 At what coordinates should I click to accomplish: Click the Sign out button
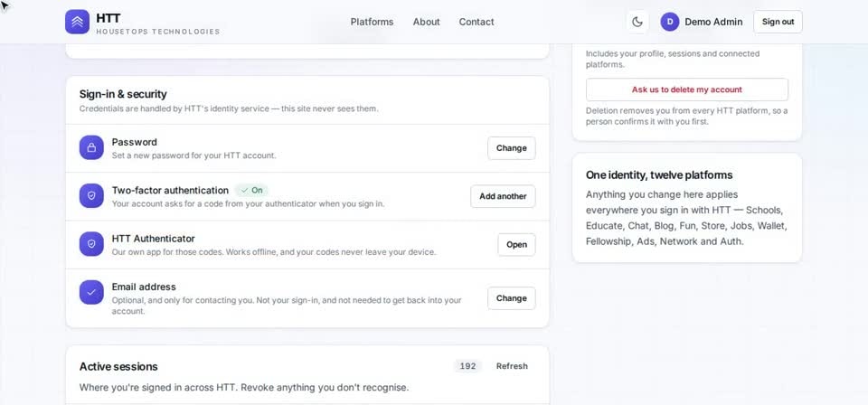[778, 22]
